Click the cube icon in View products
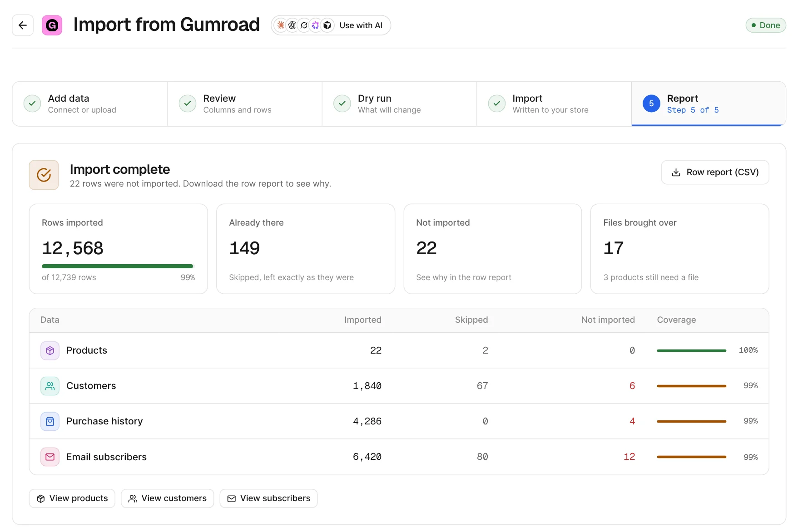Image resolution: width=798 pixels, height=532 pixels. 41,498
